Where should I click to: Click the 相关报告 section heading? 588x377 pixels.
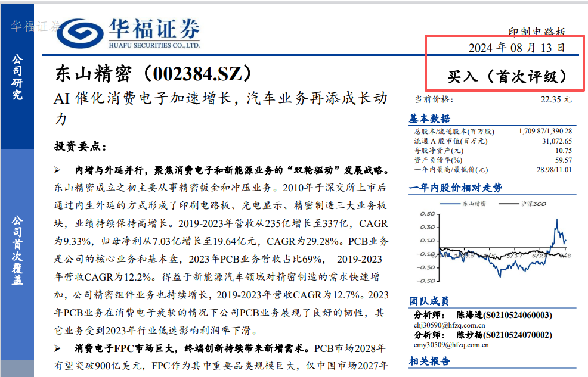tap(429, 362)
